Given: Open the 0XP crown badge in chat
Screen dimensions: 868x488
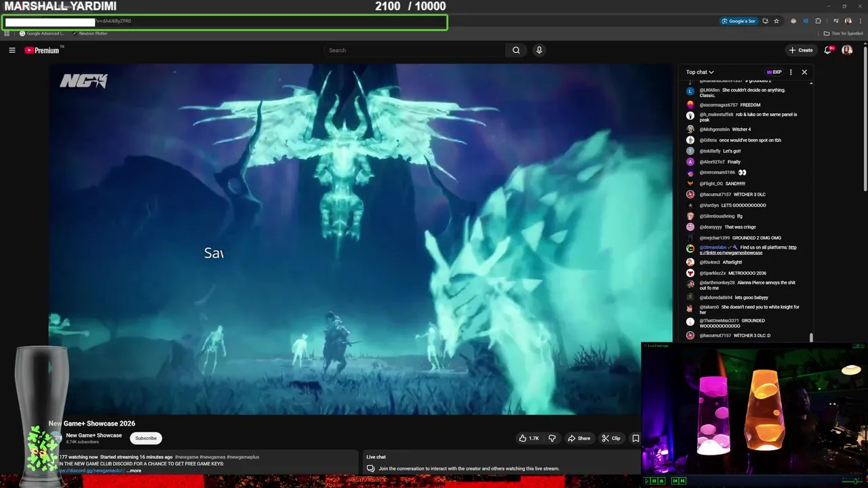Looking at the screenshot, I should pos(774,72).
